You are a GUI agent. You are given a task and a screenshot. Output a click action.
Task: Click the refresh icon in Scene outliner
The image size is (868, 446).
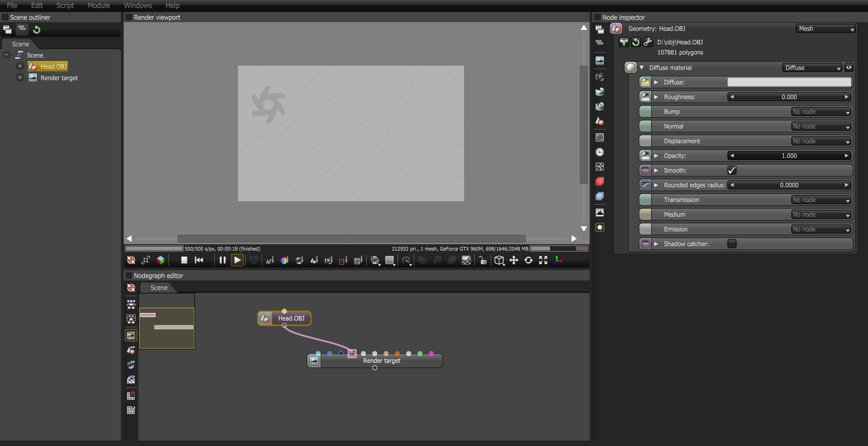(37, 30)
